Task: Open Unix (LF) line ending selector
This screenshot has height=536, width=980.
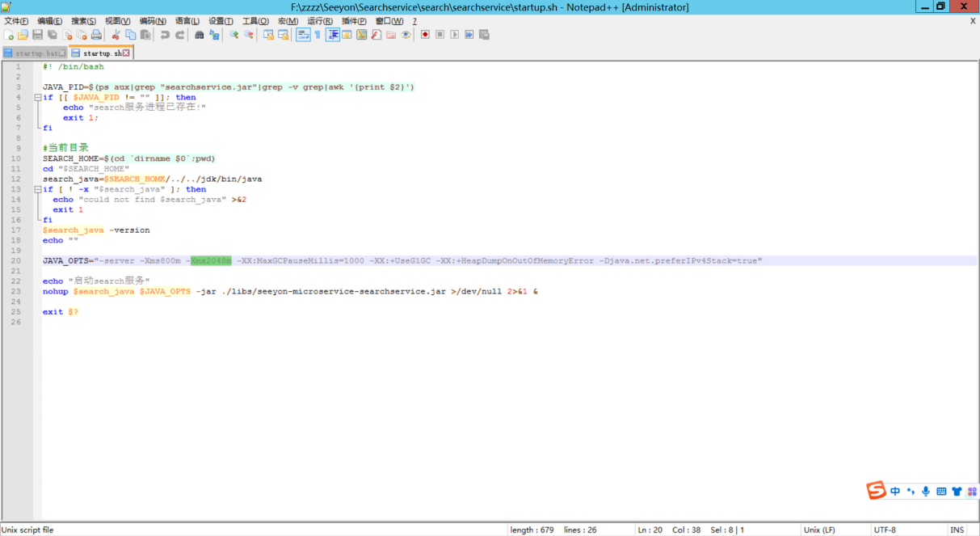Action: tap(819, 530)
